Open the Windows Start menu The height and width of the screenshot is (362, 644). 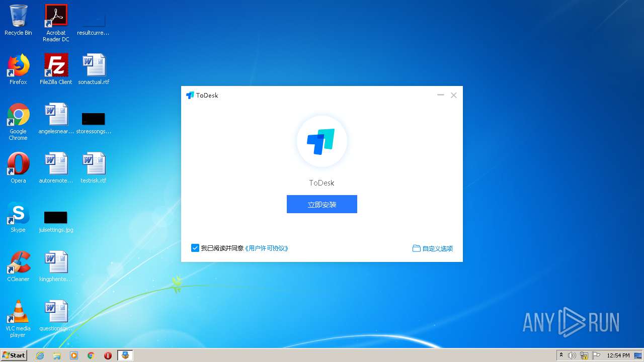(x=14, y=355)
